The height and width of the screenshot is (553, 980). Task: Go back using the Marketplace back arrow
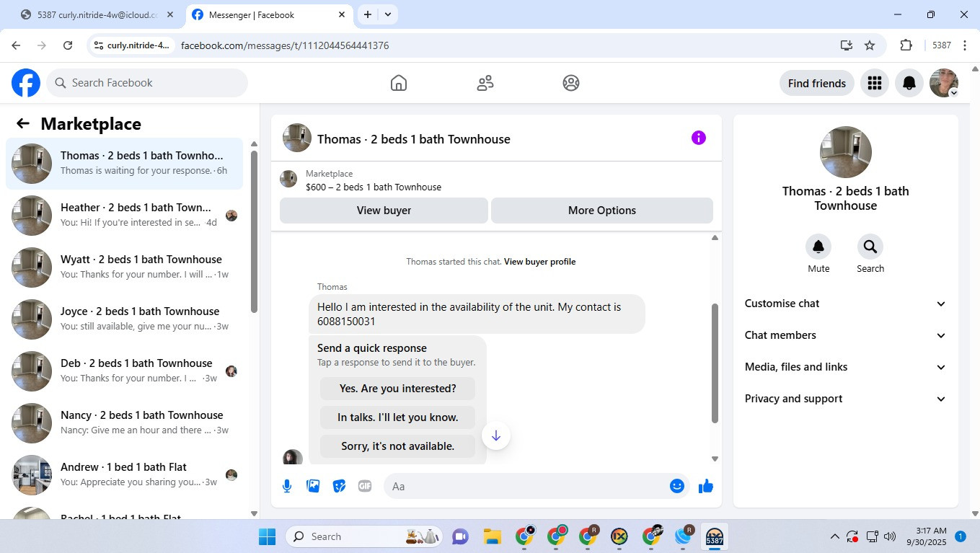tap(23, 123)
